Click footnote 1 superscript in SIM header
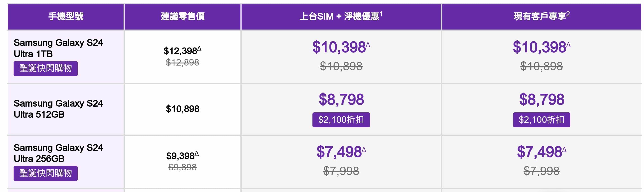The height and width of the screenshot is (192, 644). [381, 14]
